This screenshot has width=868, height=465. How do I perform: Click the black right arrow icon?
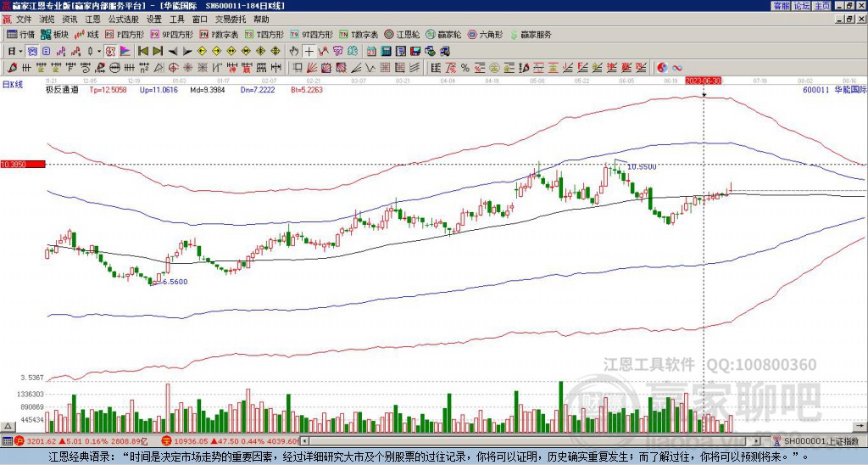187,52
